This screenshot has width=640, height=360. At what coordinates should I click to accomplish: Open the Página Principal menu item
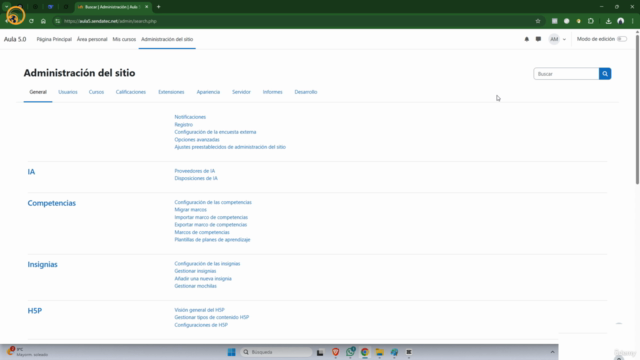[x=54, y=39]
